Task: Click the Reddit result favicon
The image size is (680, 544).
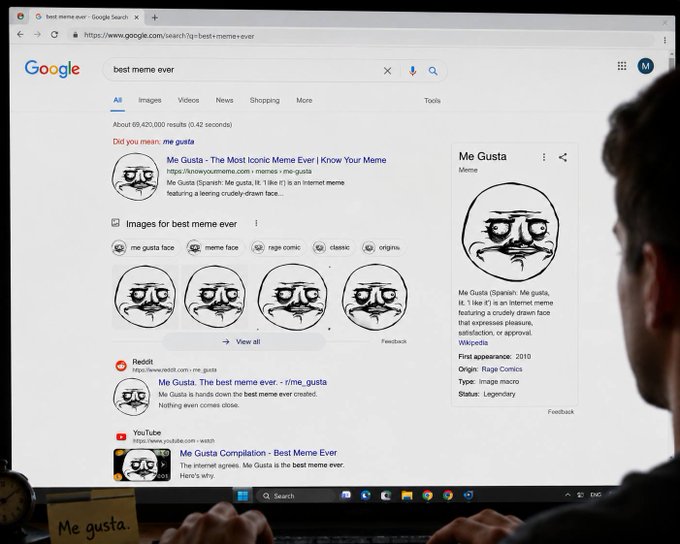Action: [x=121, y=366]
